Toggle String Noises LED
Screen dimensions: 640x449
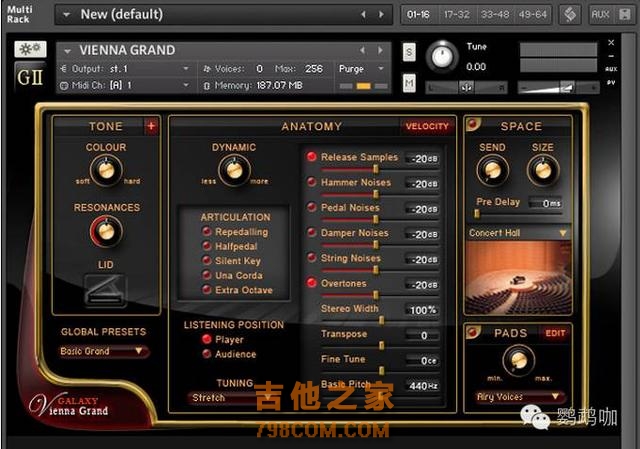coord(311,257)
